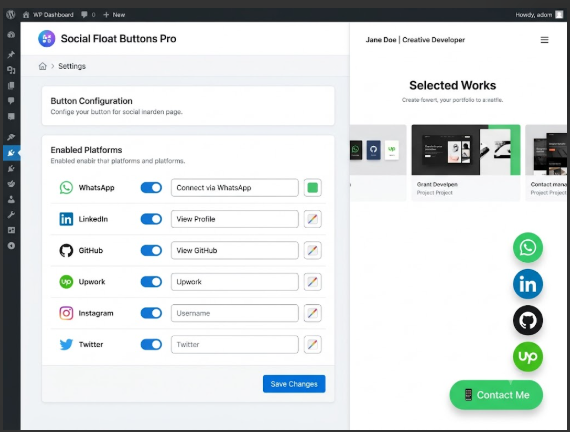570x432 pixels.
Task: Open WP Dashboard home link
Action: (x=48, y=15)
